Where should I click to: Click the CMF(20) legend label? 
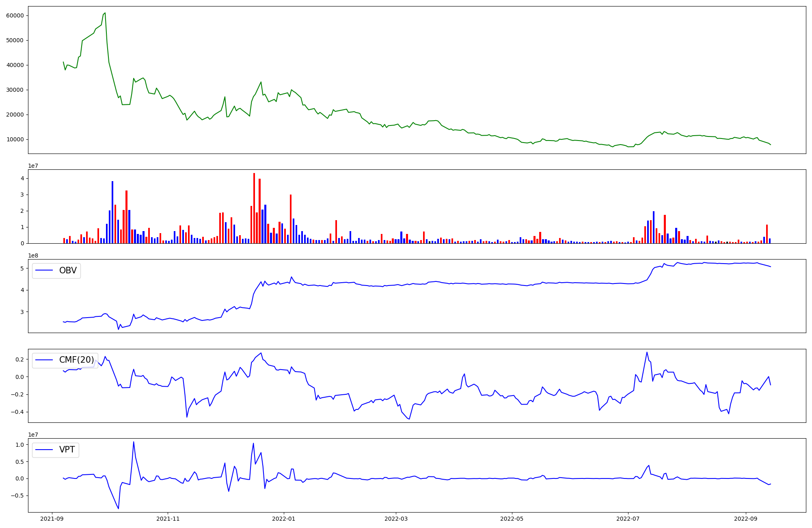[76, 360]
